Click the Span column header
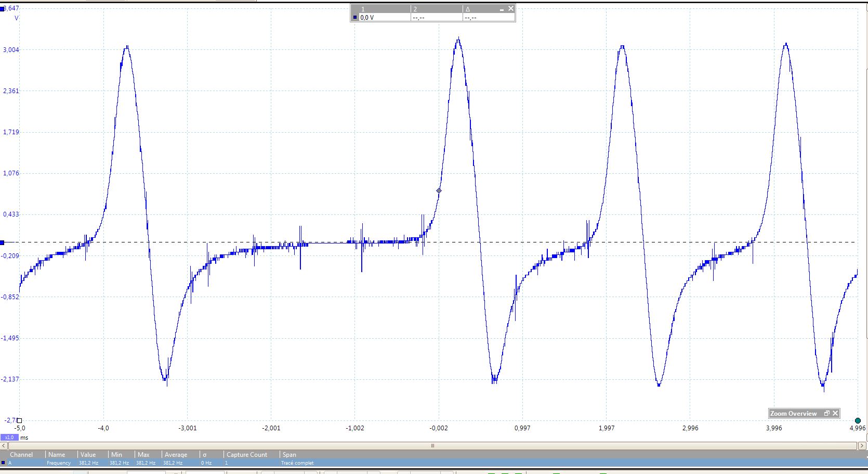This screenshot has height=474, width=868. [290, 455]
